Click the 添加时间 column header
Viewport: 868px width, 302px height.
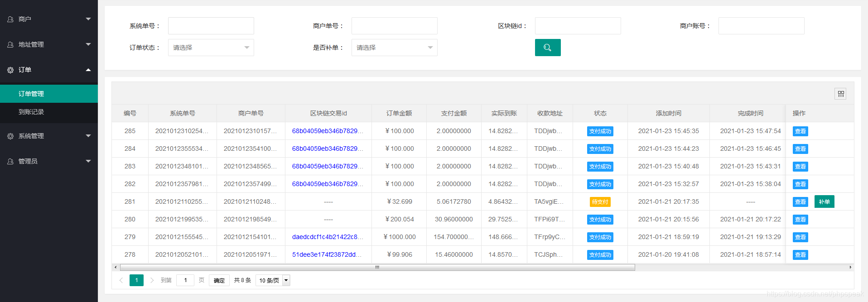(x=669, y=113)
